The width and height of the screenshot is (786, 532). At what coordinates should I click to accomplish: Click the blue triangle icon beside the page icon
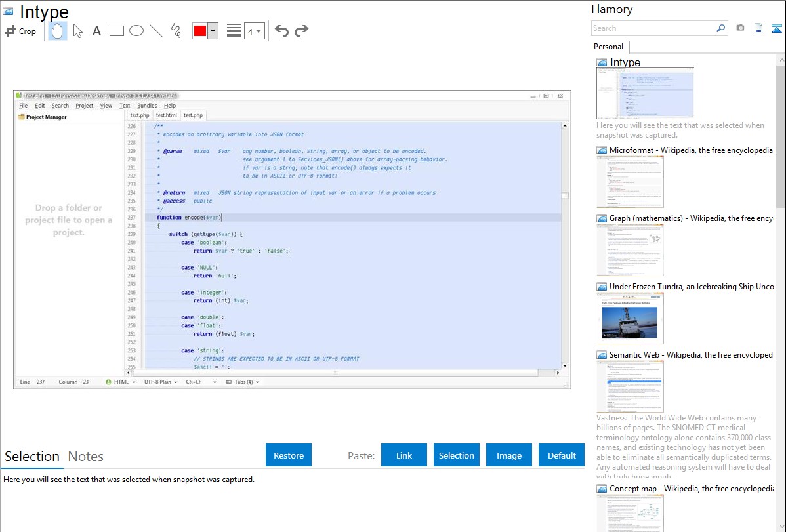coord(776,28)
